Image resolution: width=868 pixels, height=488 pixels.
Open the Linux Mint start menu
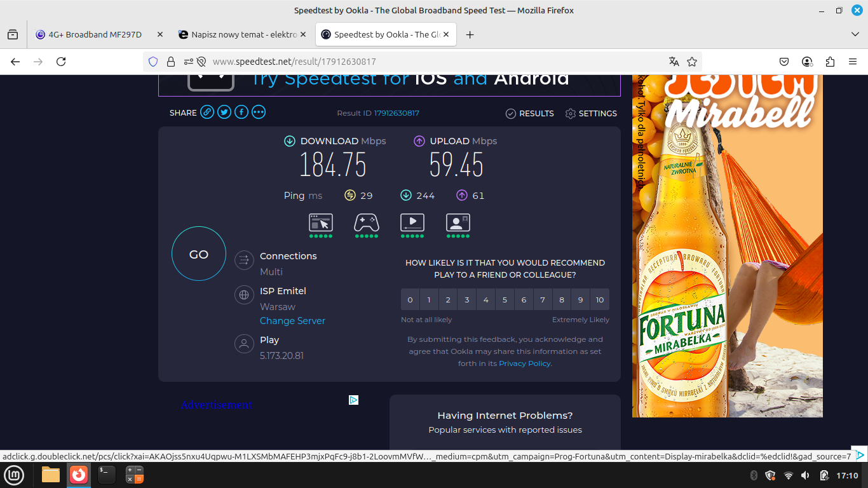tap(14, 475)
